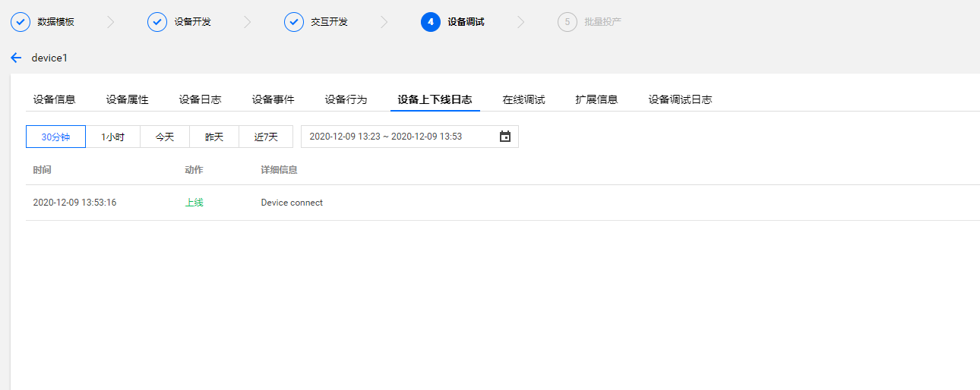The height and width of the screenshot is (390, 980).
Task: Select the 设备行为 tab
Action: point(346,99)
